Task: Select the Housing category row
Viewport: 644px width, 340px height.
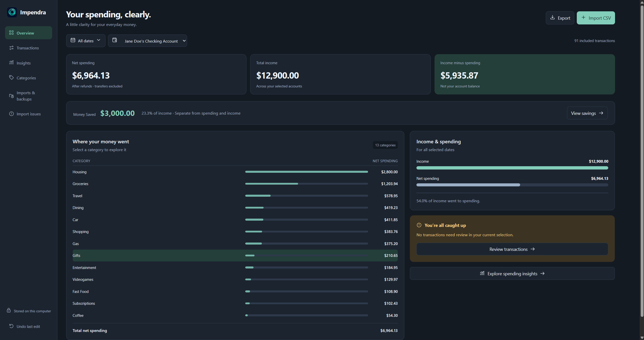Action: [x=235, y=172]
